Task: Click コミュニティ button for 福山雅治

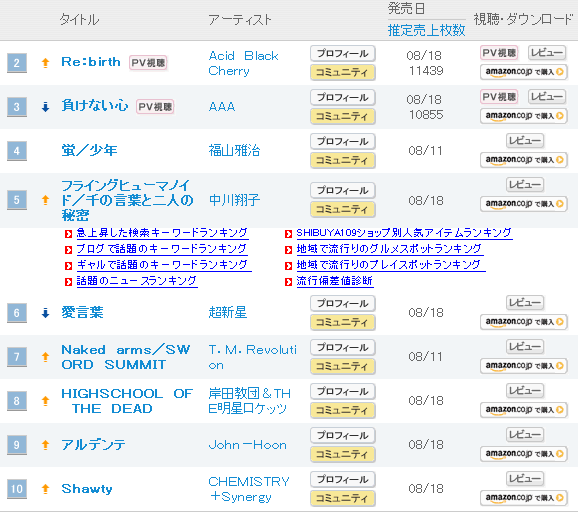Action: (x=343, y=160)
